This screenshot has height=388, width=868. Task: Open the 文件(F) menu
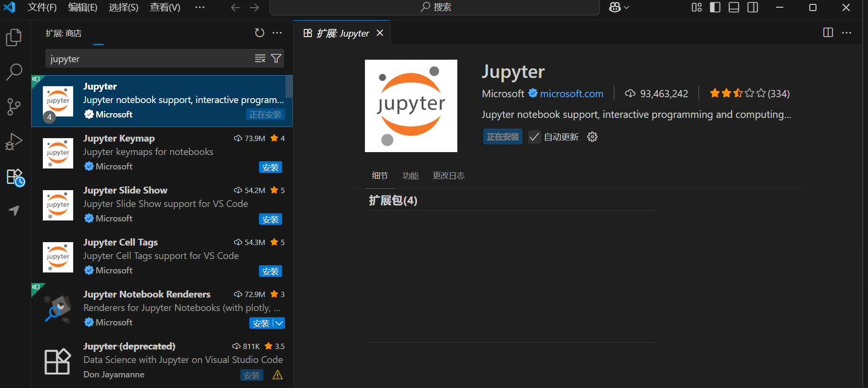(x=42, y=7)
